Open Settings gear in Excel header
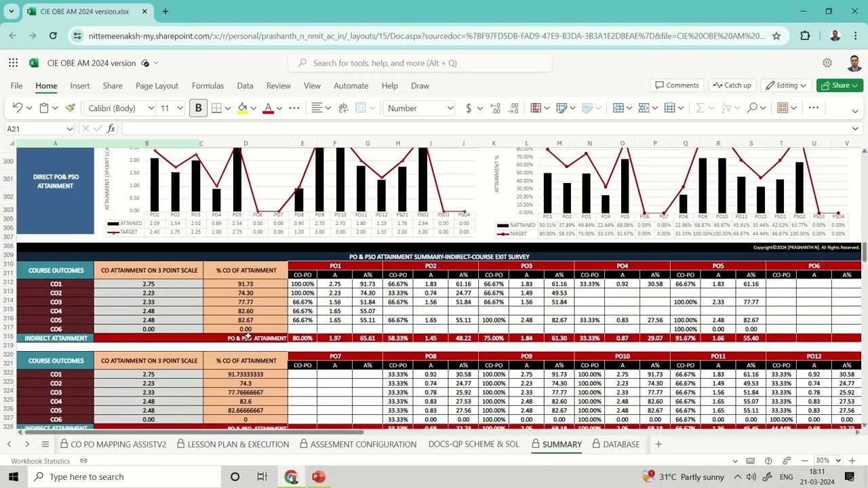This screenshot has width=868, height=488. coord(827,63)
